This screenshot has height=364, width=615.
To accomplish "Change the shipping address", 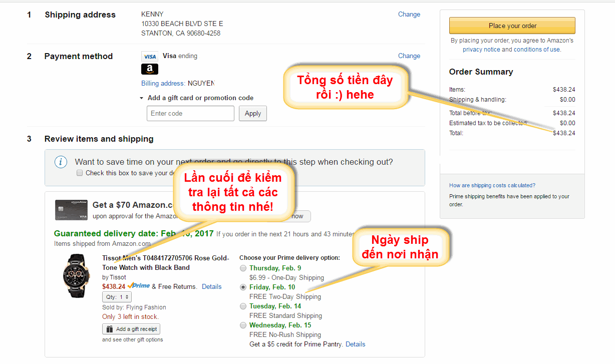I will click(x=409, y=15).
